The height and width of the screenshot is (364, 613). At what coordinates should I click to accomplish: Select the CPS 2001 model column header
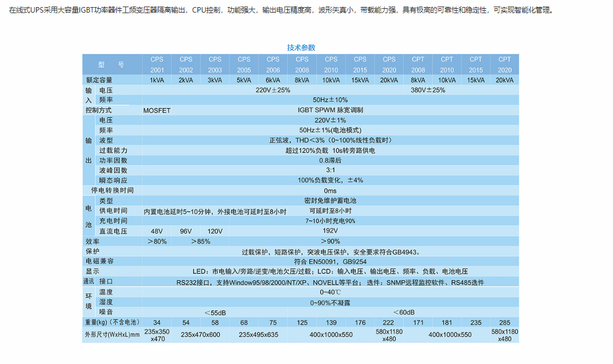click(x=157, y=65)
